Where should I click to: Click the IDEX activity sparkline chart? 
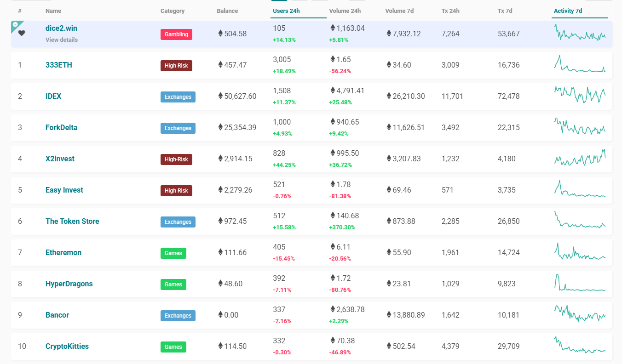(580, 95)
